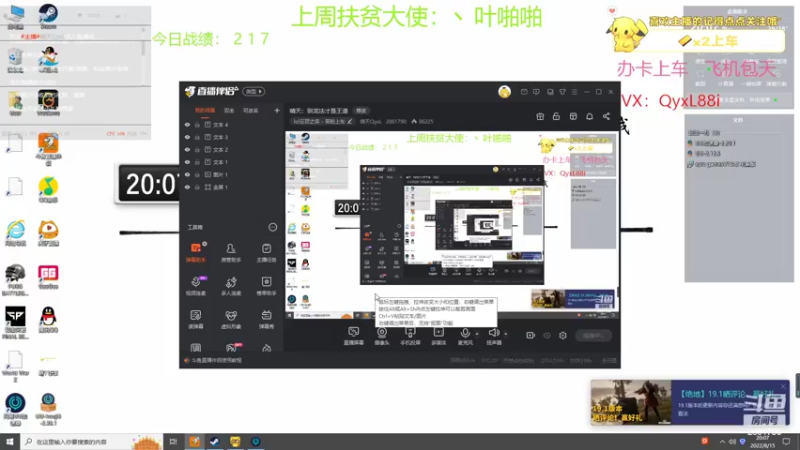Open Task View on the taskbar

[x=173, y=441]
